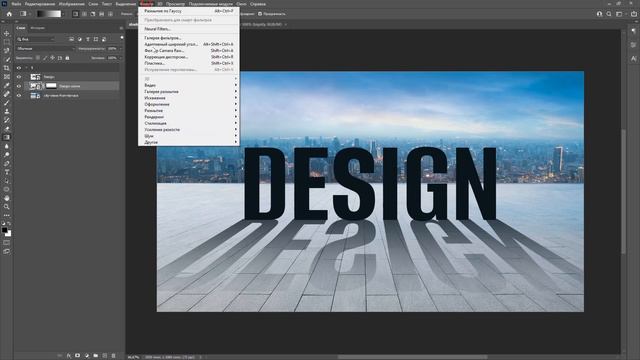640x360 pixels.
Task: Toggle layer filtering switch in Layers panel
Action: [x=122, y=38]
